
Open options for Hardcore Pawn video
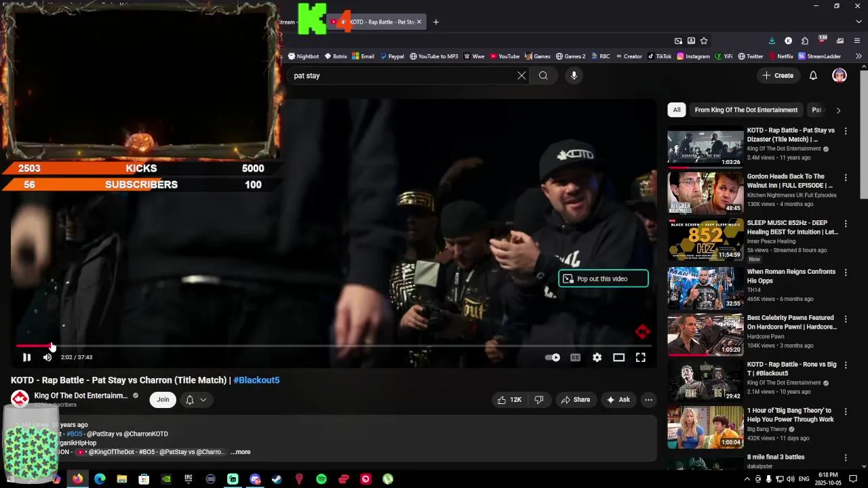click(845, 319)
